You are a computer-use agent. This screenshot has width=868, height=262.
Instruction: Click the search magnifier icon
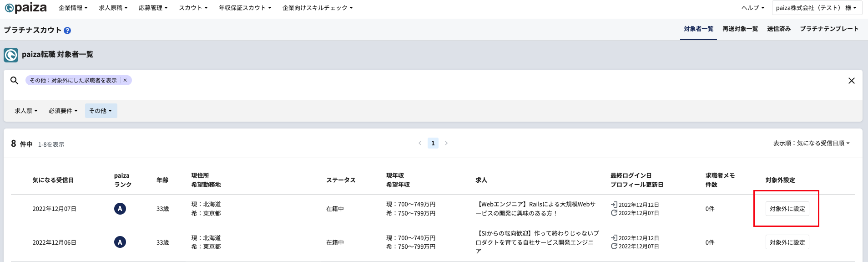pos(14,80)
